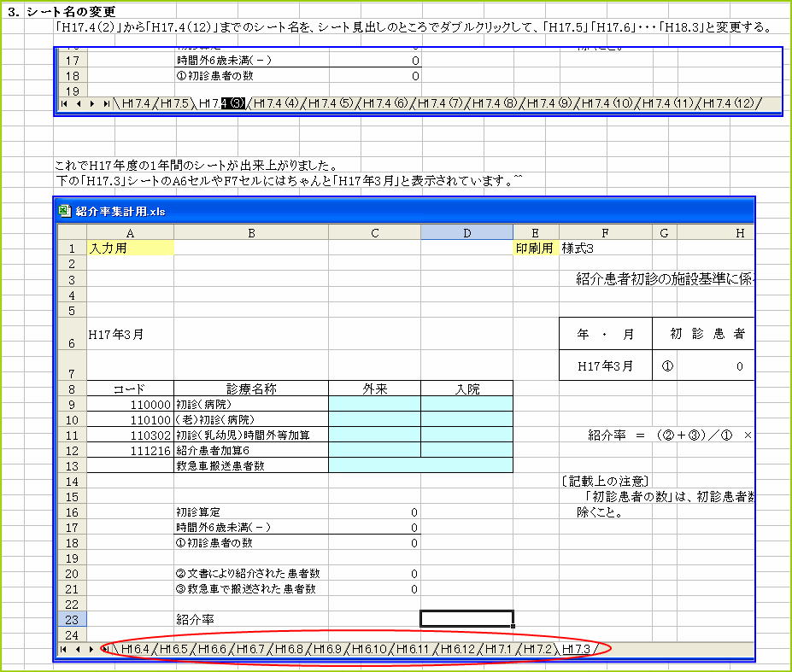Click the column D header
Image resolution: width=792 pixels, height=672 pixels.
[x=466, y=232]
